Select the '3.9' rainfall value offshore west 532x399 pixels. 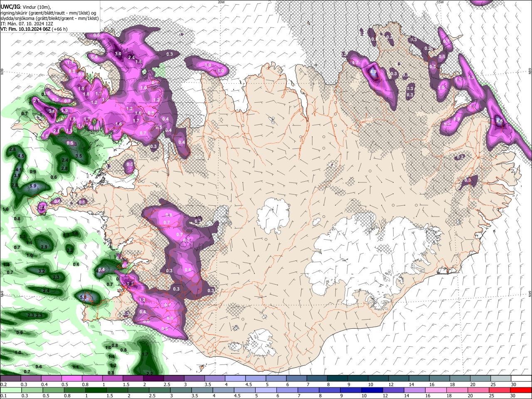click(17, 175)
